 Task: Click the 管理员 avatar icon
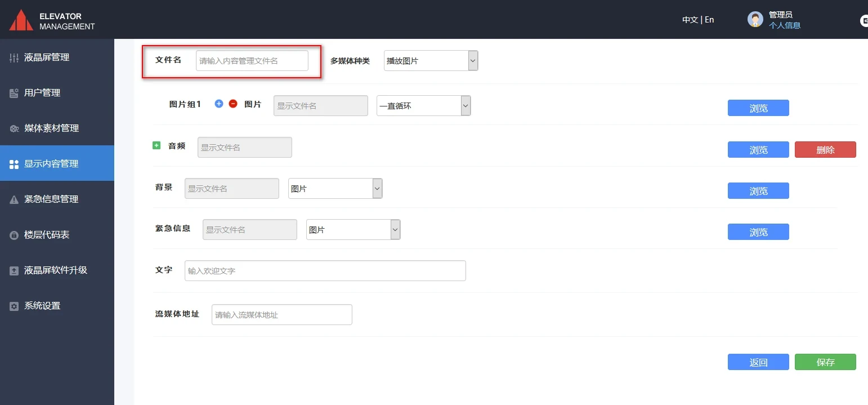click(755, 20)
